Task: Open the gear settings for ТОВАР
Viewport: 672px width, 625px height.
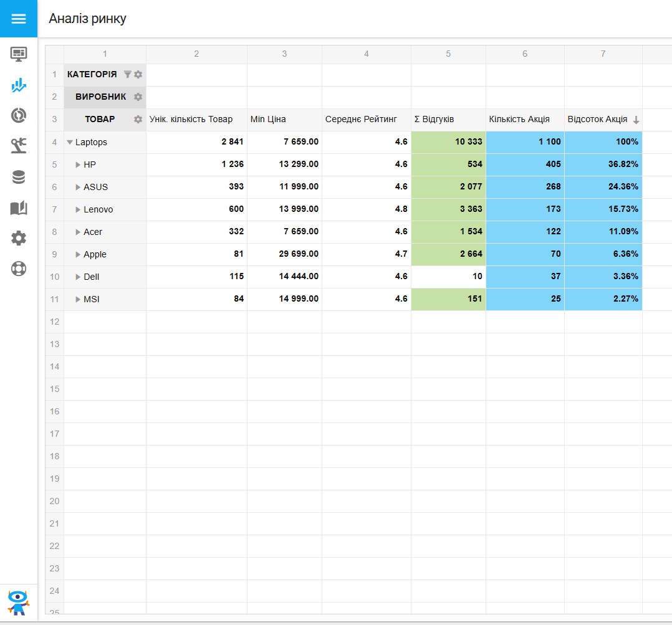Action: pos(138,120)
